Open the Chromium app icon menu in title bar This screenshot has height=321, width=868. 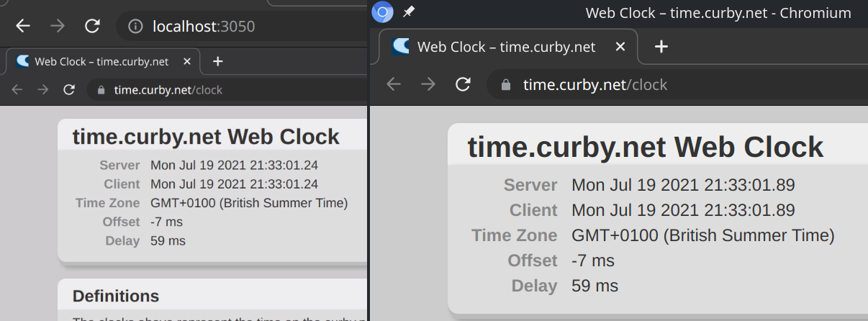pos(382,12)
